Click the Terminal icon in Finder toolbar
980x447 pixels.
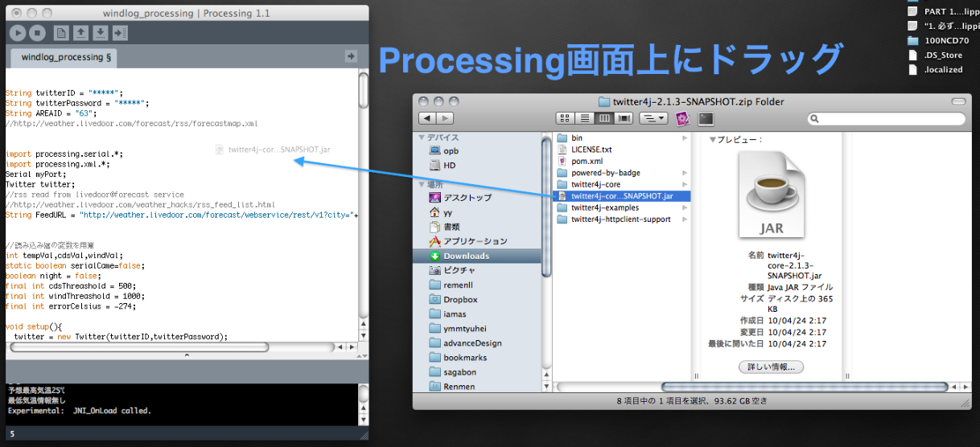tap(706, 119)
